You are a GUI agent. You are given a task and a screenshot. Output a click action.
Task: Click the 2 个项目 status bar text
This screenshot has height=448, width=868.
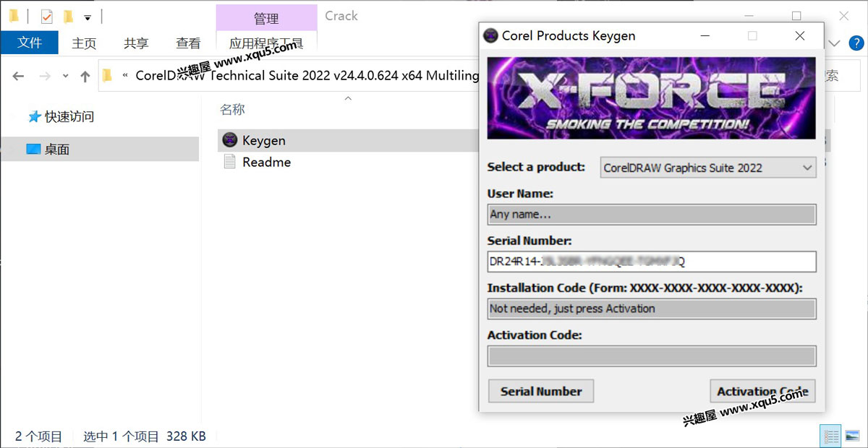coord(39,436)
